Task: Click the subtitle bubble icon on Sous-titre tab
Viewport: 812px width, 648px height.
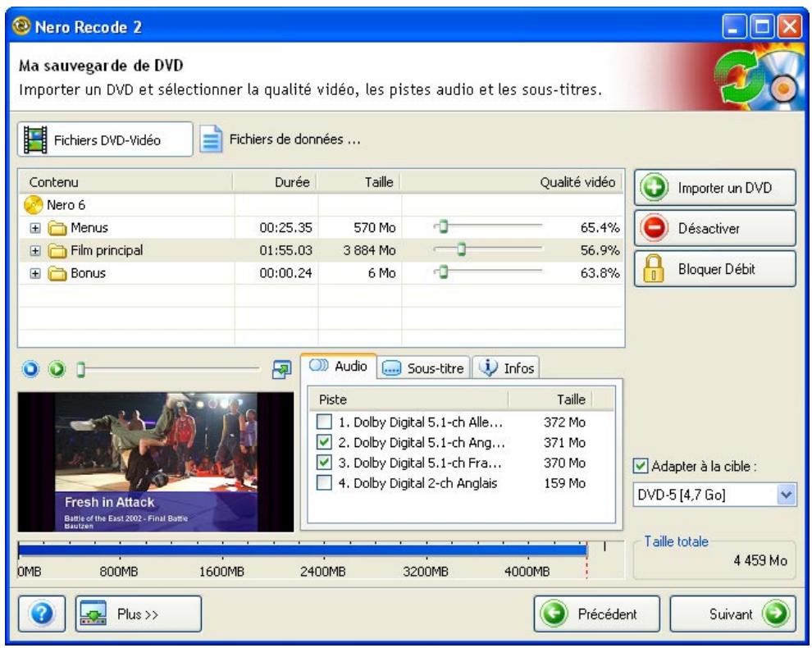Action: [391, 368]
